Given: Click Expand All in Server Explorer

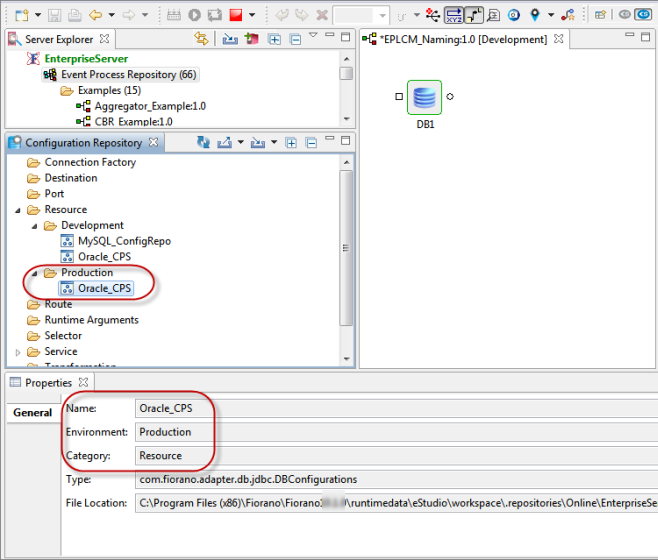Looking at the screenshot, I should [x=274, y=39].
